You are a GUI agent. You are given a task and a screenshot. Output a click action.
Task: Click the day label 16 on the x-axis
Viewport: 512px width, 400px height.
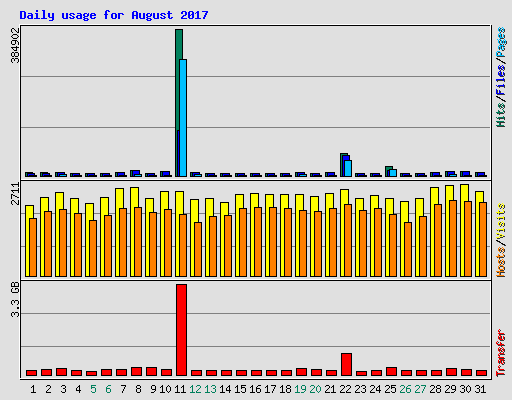(x=255, y=389)
